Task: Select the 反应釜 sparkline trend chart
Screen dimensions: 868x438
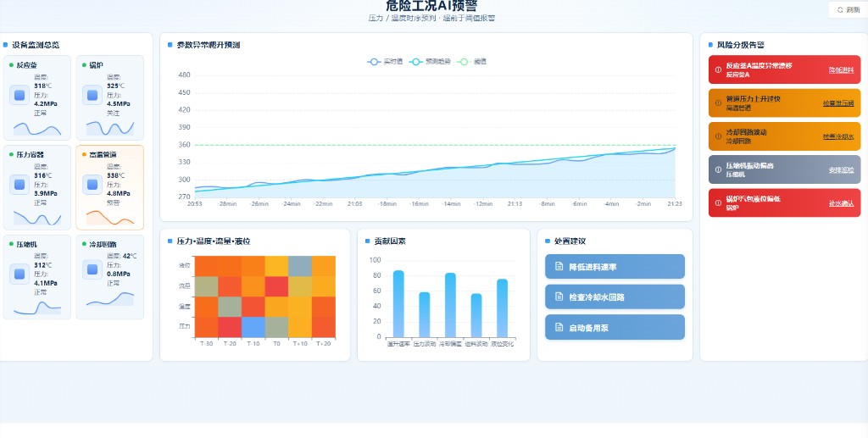Action: (x=37, y=128)
